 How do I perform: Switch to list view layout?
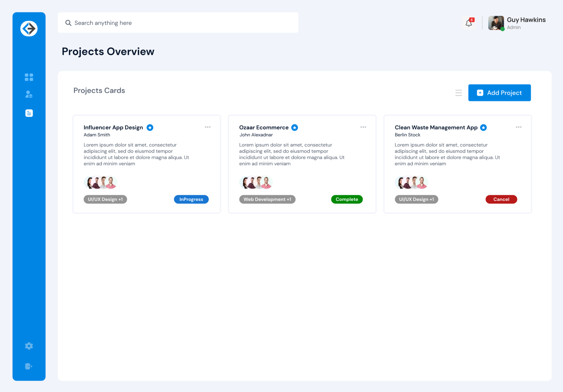pos(458,93)
